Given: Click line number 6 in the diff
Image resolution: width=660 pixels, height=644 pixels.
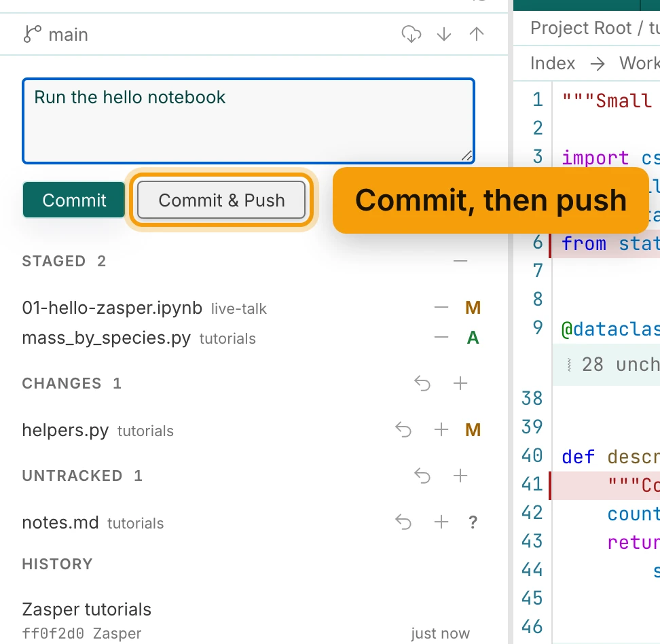Looking at the screenshot, I should 538,243.
